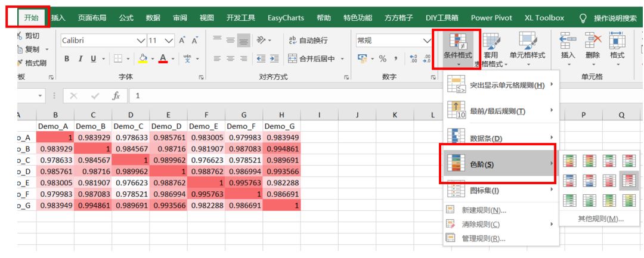Decrease decimal places

[427, 59]
